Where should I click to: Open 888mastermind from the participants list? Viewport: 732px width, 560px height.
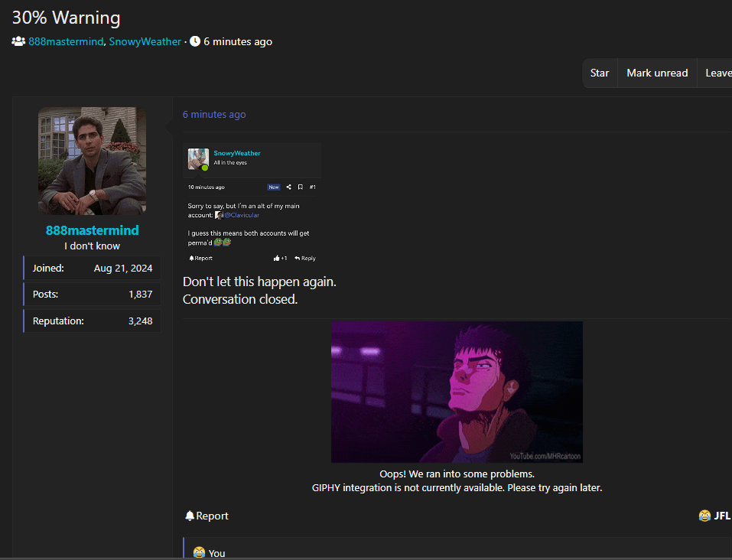coord(66,41)
